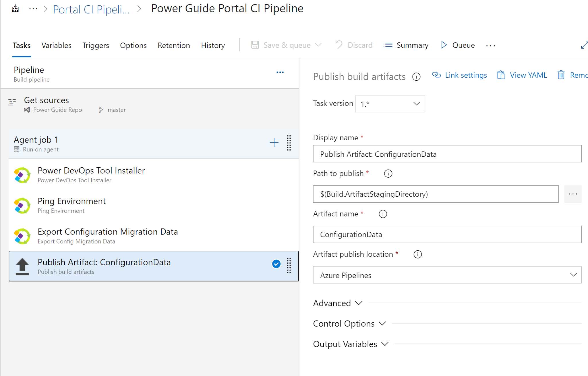This screenshot has height=376, width=588.
Task: Click info icon beside Publish build artifacts title
Action: pyautogui.click(x=416, y=77)
